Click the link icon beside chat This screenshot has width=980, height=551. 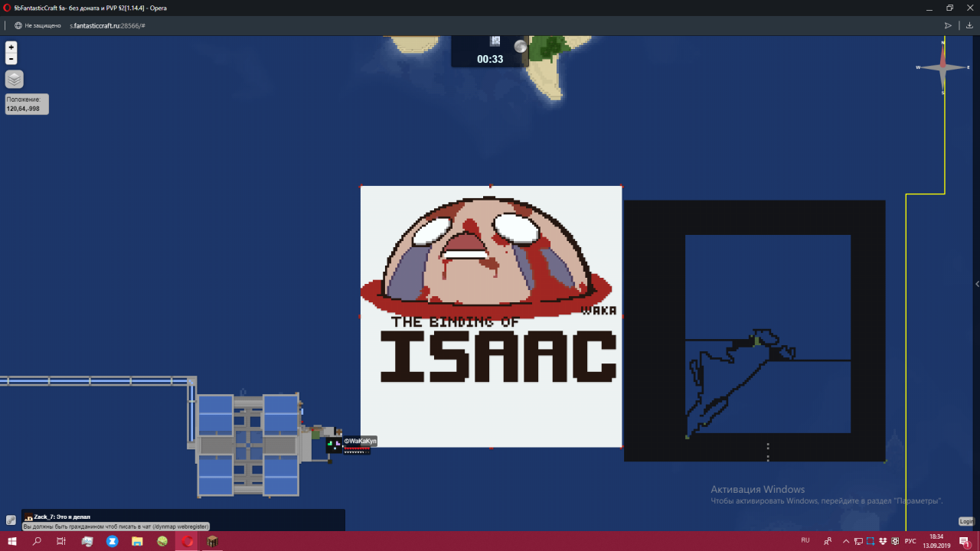pyautogui.click(x=11, y=520)
